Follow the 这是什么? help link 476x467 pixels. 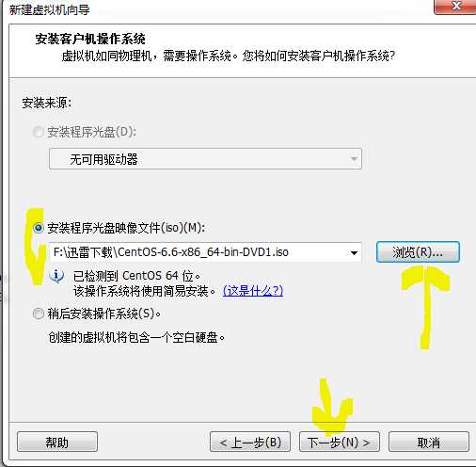point(253,291)
